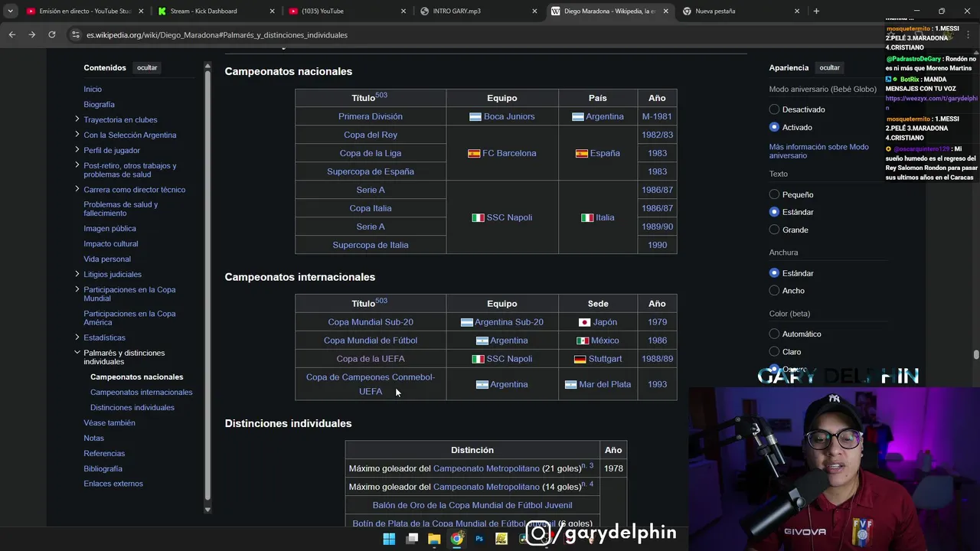Click the page vertical scrollbar thumb

coord(975,354)
